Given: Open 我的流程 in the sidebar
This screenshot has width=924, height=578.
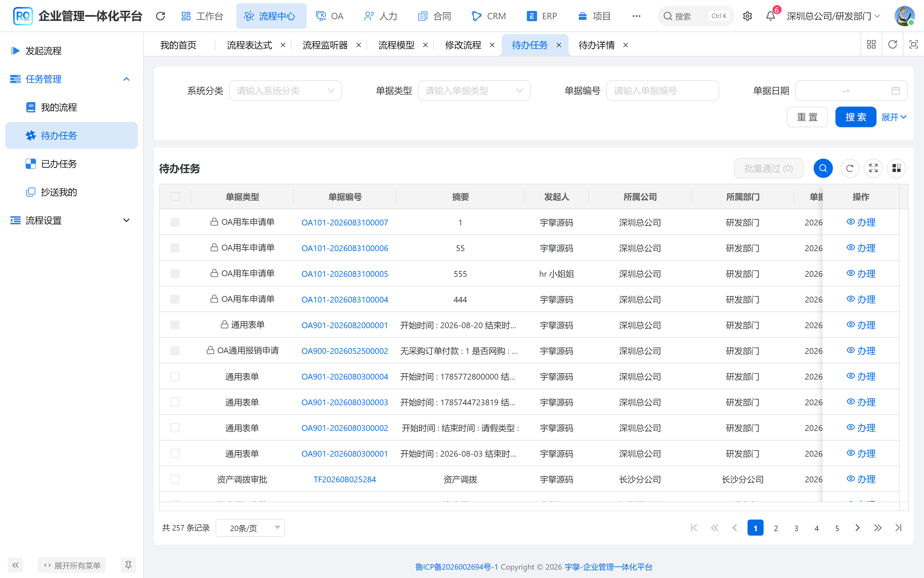Looking at the screenshot, I should (x=72, y=108).
